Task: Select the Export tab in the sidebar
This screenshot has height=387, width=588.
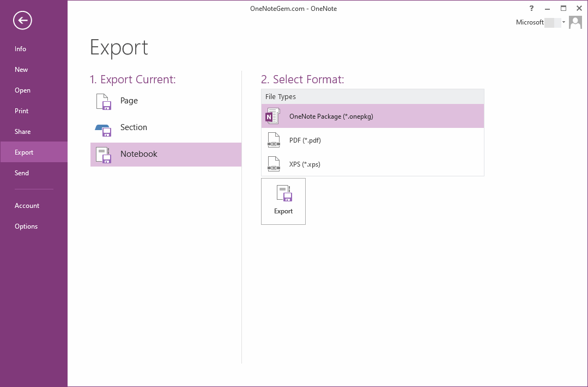Action: 34,152
